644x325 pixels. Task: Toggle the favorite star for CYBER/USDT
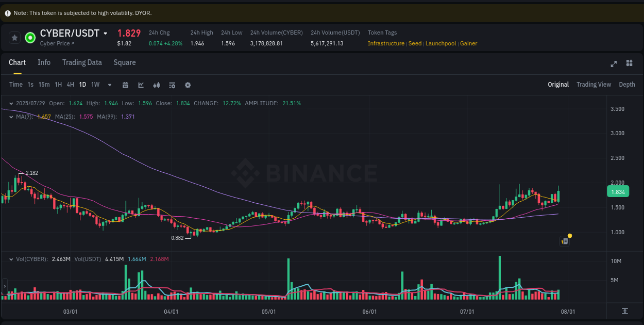tap(13, 37)
